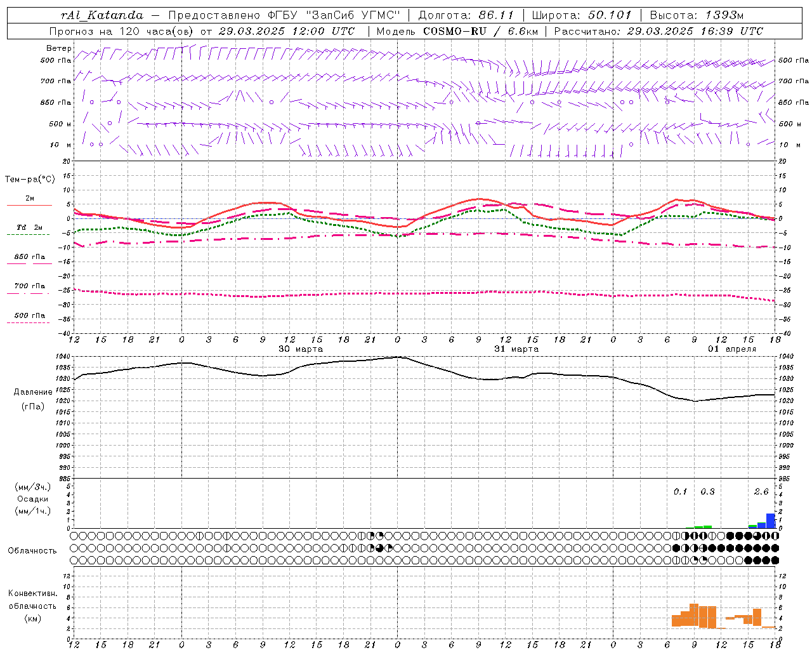Screen dimensions: 812x650
Task: Click forecast start "29.03.2025 12:00 UTC"
Action: 287,31
